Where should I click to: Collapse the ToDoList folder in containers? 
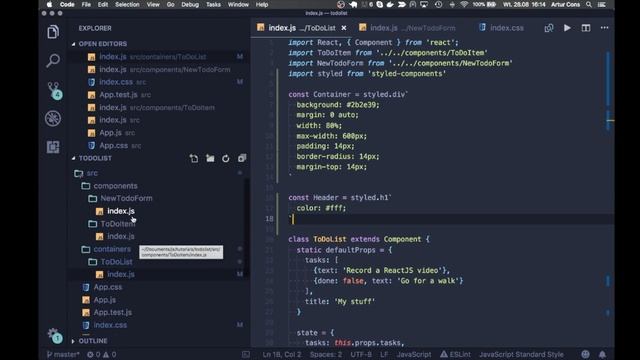(116, 262)
